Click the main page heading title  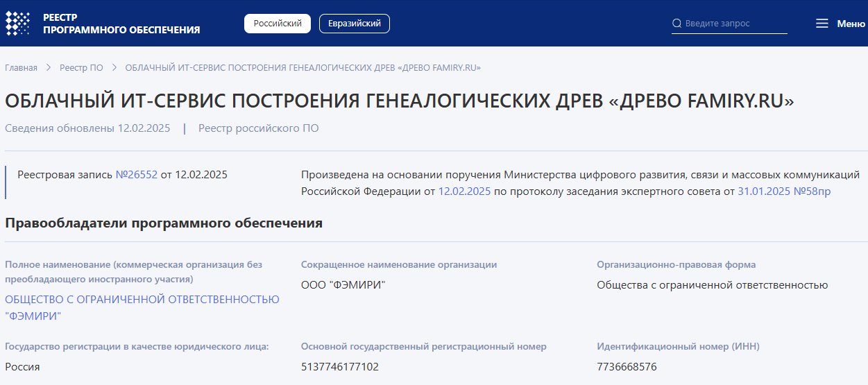pos(400,101)
